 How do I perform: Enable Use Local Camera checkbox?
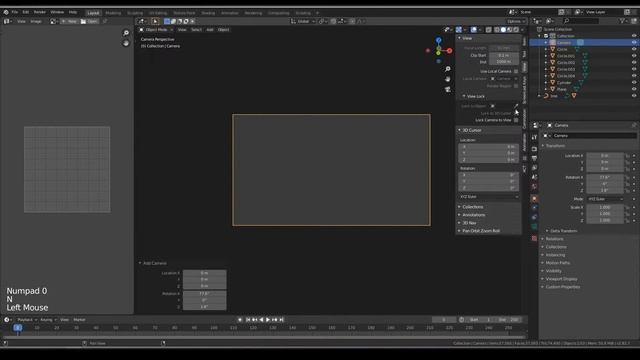[516, 71]
